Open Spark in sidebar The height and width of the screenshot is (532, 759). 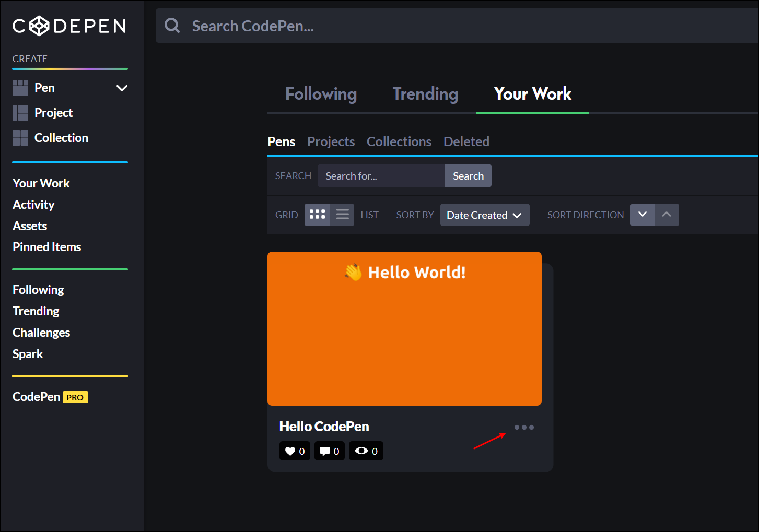[28, 354]
